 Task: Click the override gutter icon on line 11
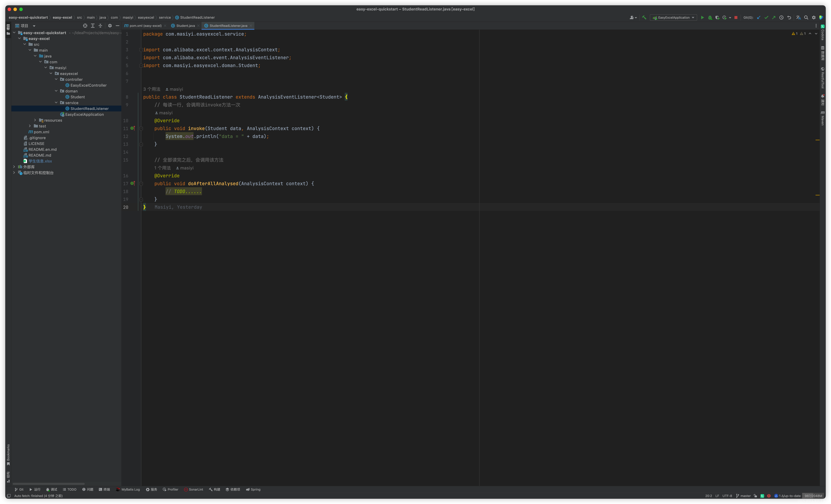133,128
